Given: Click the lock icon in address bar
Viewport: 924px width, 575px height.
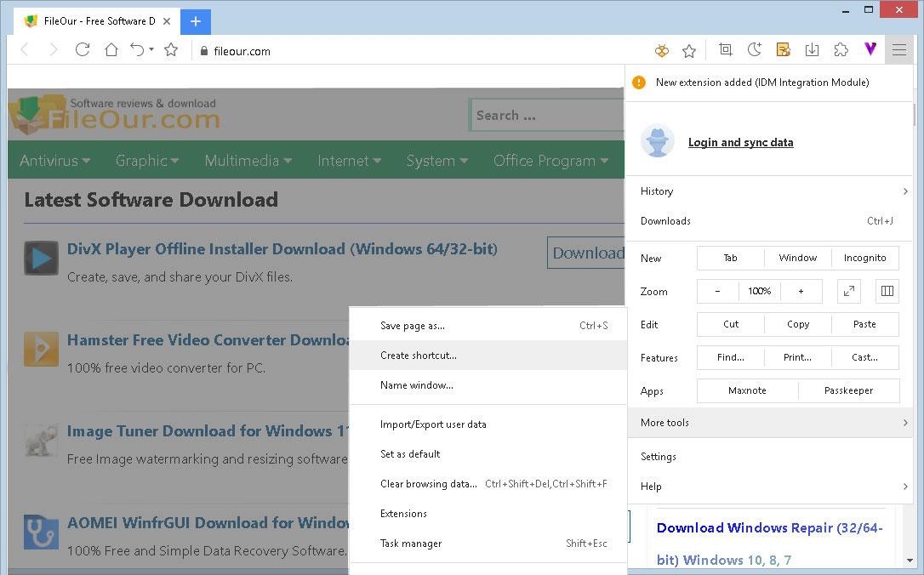Looking at the screenshot, I should point(204,51).
